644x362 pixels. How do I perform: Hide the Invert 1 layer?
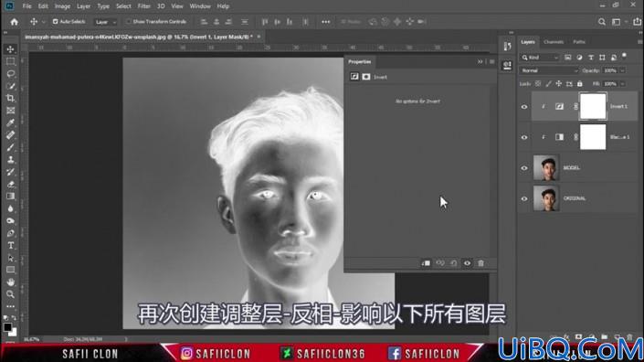coord(524,107)
